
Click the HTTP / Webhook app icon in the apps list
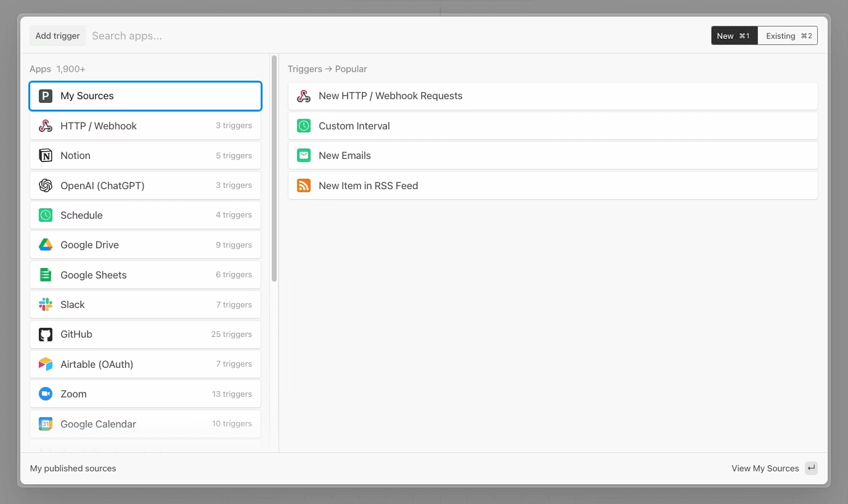click(x=46, y=126)
